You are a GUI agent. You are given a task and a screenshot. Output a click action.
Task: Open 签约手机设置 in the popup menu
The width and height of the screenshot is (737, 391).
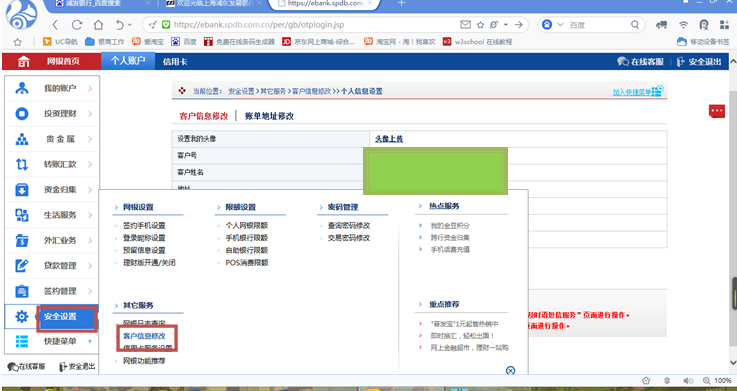pyautogui.click(x=144, y=226)
